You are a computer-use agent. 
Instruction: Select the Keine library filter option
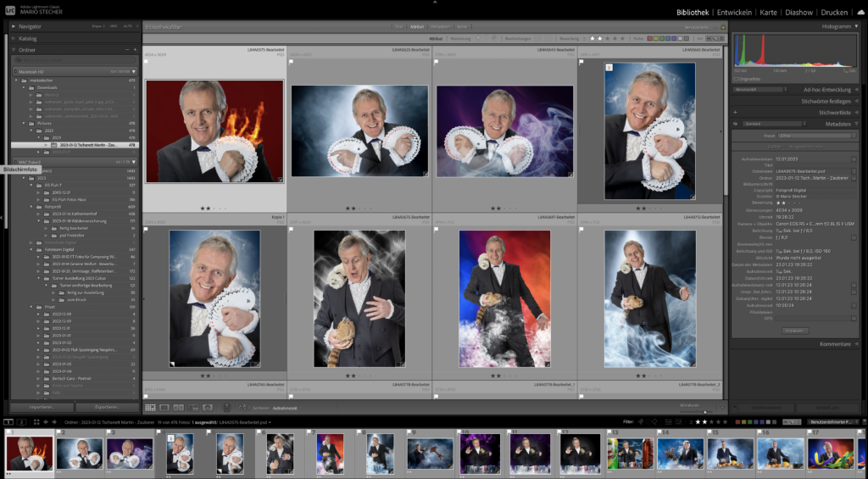[x=462, y=26]
